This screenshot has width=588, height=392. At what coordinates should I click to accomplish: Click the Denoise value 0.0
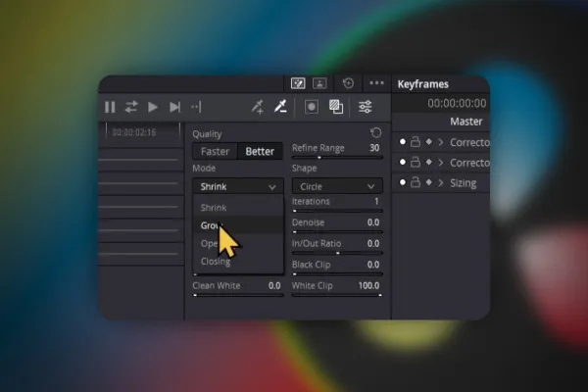click(373, 222)
